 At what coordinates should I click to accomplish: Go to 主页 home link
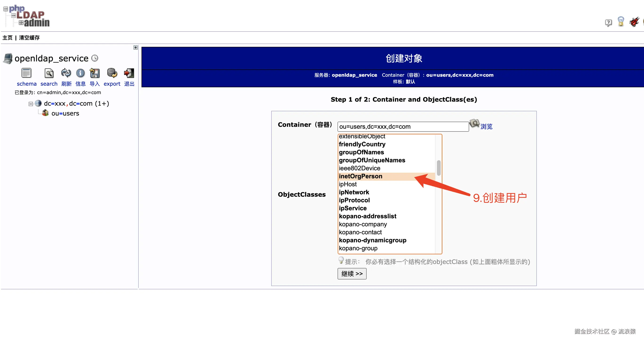(x=8, y=38)
